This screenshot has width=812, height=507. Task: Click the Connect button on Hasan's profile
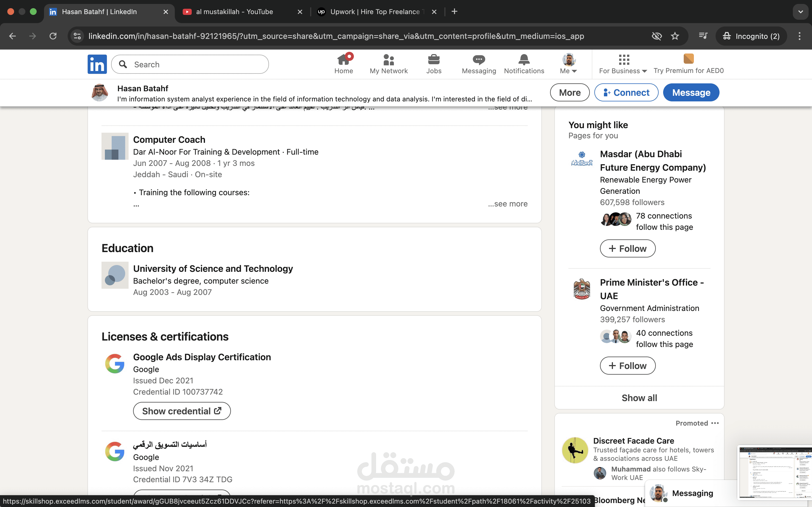626,92
